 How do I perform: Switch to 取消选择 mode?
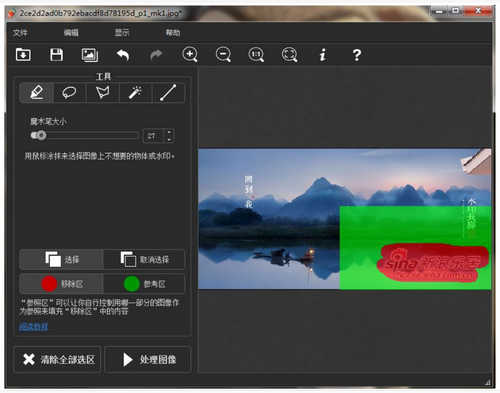pyautogui.click(x=144, y=259)
